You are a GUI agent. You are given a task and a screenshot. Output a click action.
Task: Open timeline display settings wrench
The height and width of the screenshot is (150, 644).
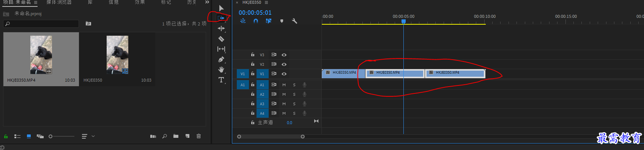click(294, 21)
